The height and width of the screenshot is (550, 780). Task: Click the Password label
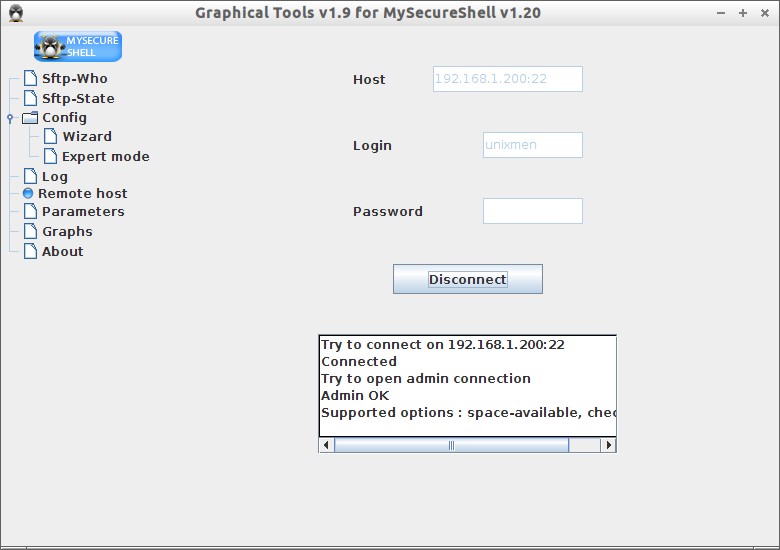click(x=388, y=211)
